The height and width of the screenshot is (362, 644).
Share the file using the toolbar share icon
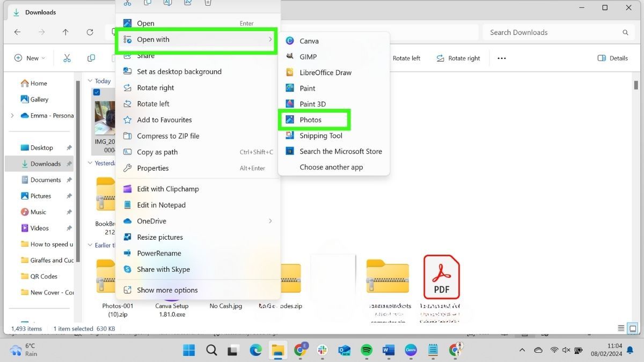click(187, 3)
